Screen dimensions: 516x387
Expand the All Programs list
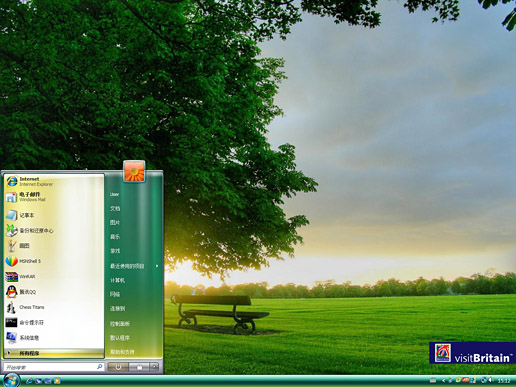(53, 353)
